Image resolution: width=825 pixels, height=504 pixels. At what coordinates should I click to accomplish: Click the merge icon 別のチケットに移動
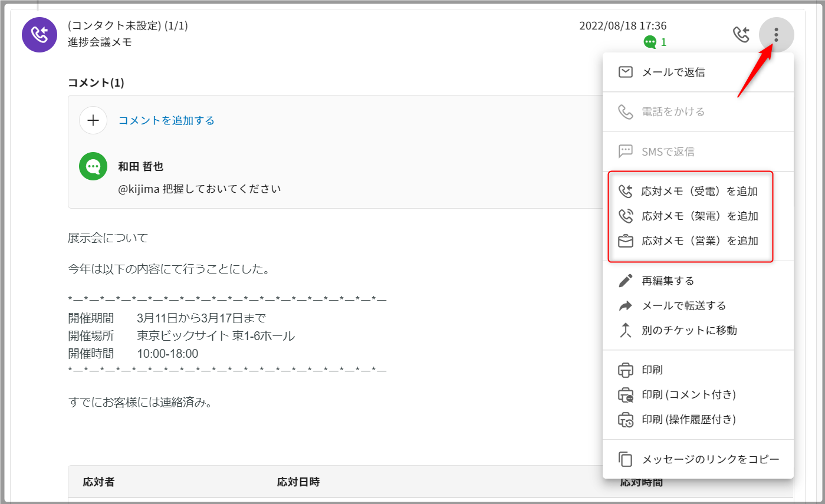625,330
